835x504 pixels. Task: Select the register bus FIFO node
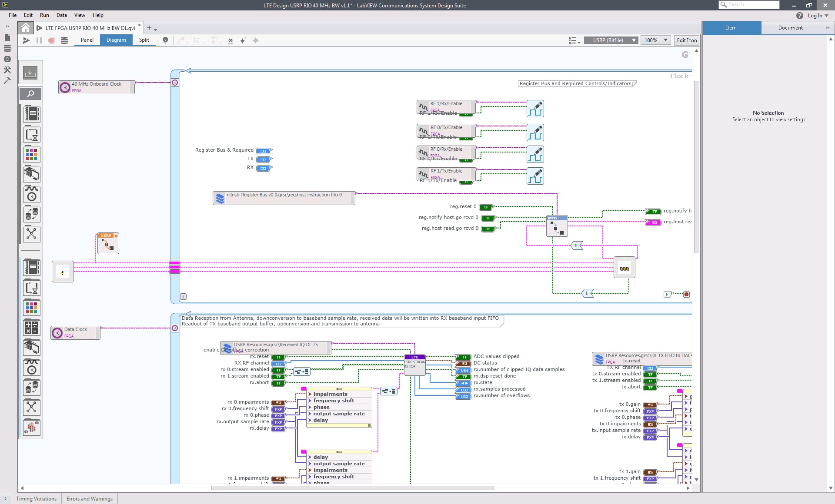(284, 198)
